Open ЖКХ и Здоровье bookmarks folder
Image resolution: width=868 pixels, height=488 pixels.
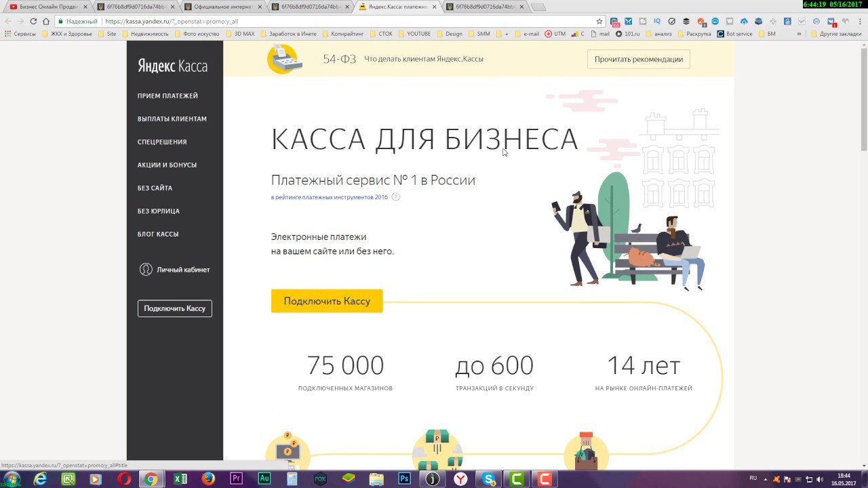tap(66, 33)
